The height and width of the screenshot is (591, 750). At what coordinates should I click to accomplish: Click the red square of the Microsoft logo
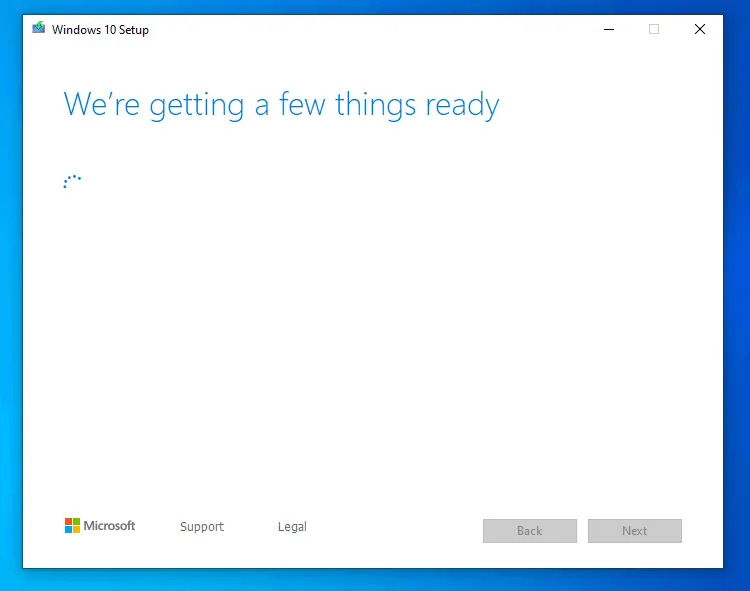[69, 522]
